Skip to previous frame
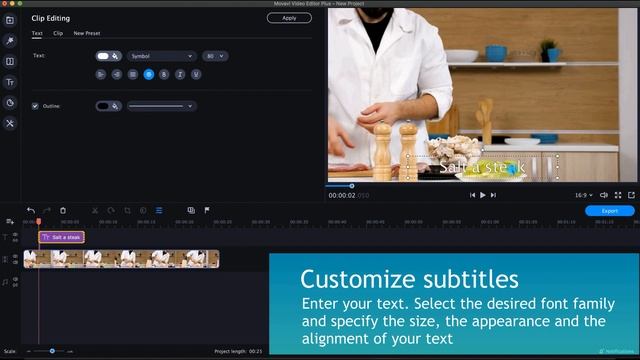640x360 pixels. [x=472, y=195]
